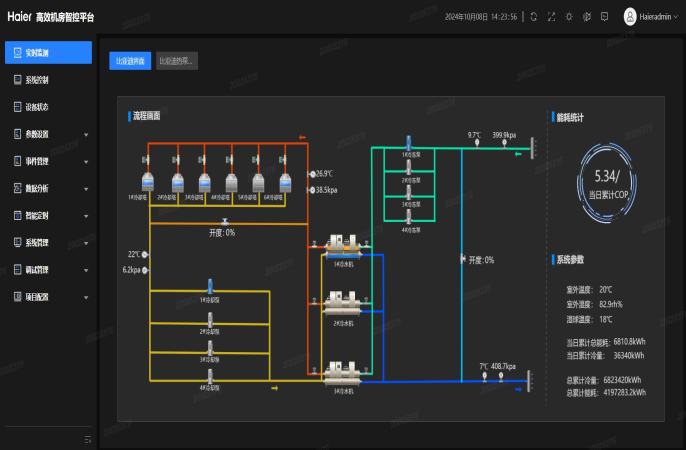The image size is (686, 450).
Task: Select the 4#冷却塔 cooling tower
Action: [x=231, y=182]
